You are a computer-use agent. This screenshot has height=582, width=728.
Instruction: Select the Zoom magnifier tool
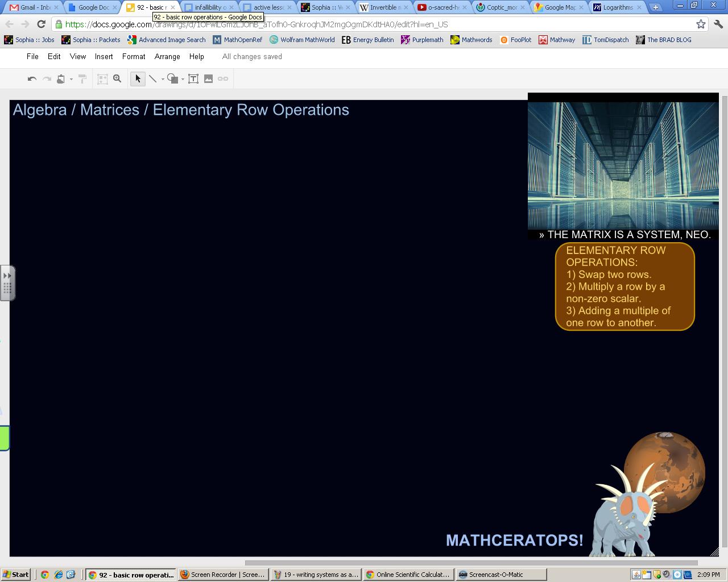pos(117,79)
